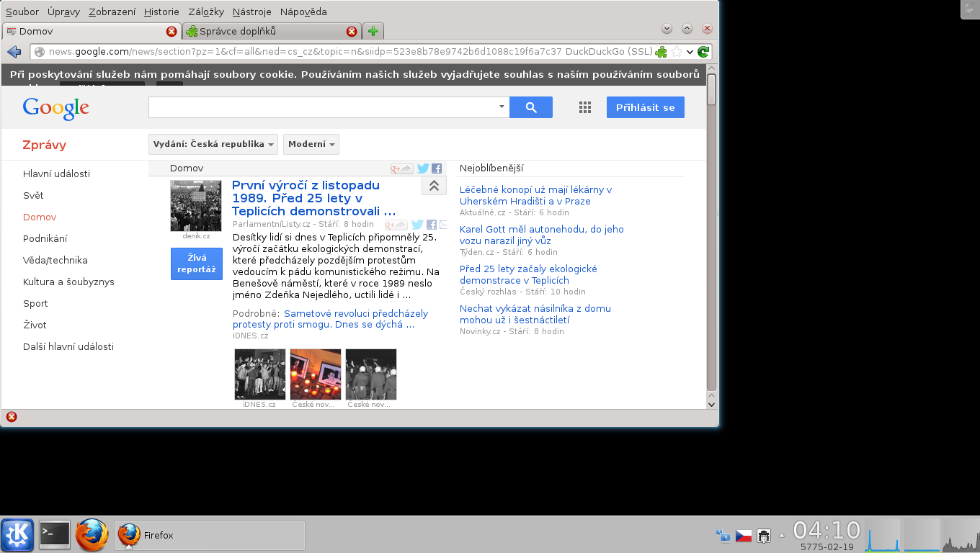980x553 pixels.
Task: Click the red stop icon in status bar
Action: click(12, 417)
